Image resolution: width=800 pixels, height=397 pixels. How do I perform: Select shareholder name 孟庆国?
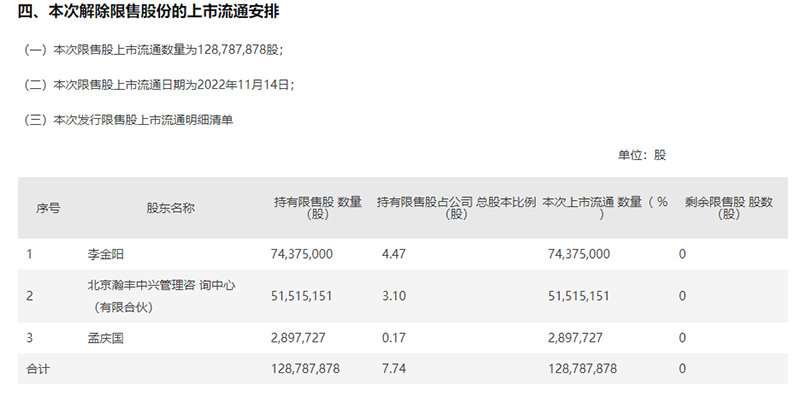pyautogui.click(x=106, y=338)
